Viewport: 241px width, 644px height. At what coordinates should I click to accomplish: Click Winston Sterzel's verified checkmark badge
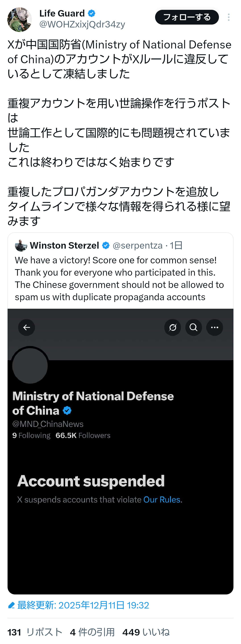click(106, 245)
